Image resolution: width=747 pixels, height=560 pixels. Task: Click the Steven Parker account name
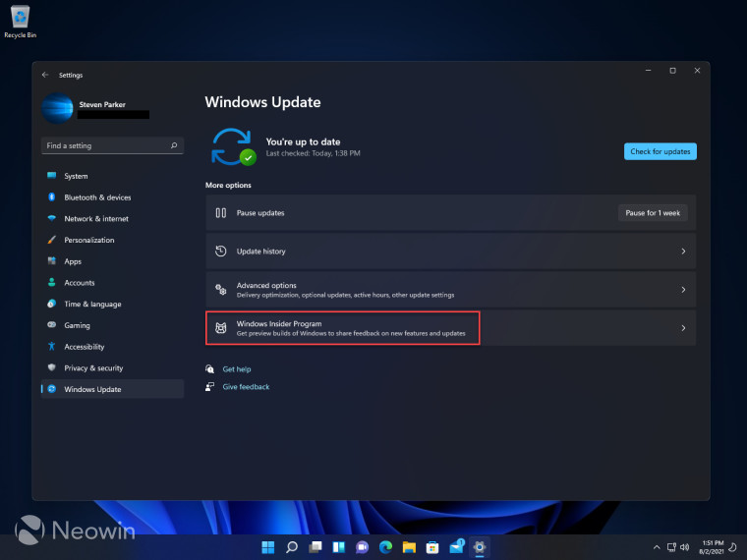(x=102, y=104)
